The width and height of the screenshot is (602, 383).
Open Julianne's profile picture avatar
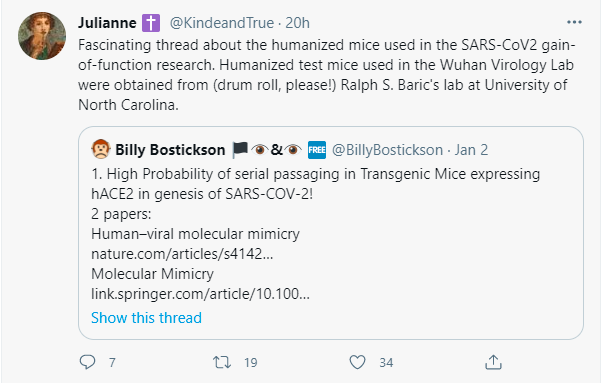tap(42, 36)
